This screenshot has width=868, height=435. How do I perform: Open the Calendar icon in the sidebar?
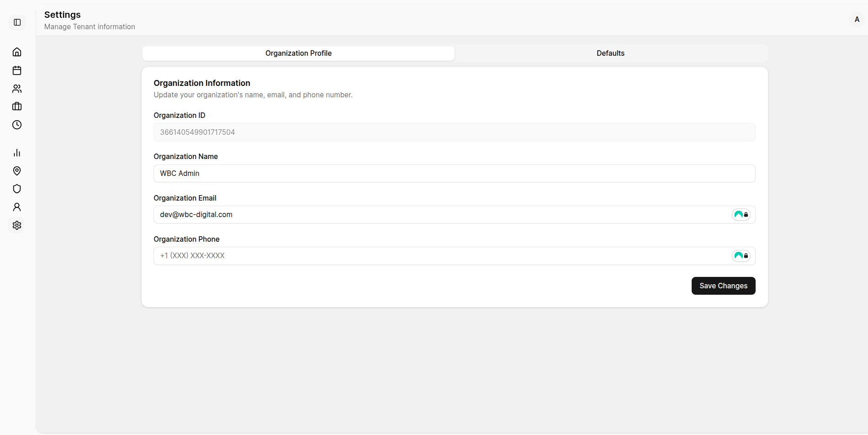tap(17, 70)
